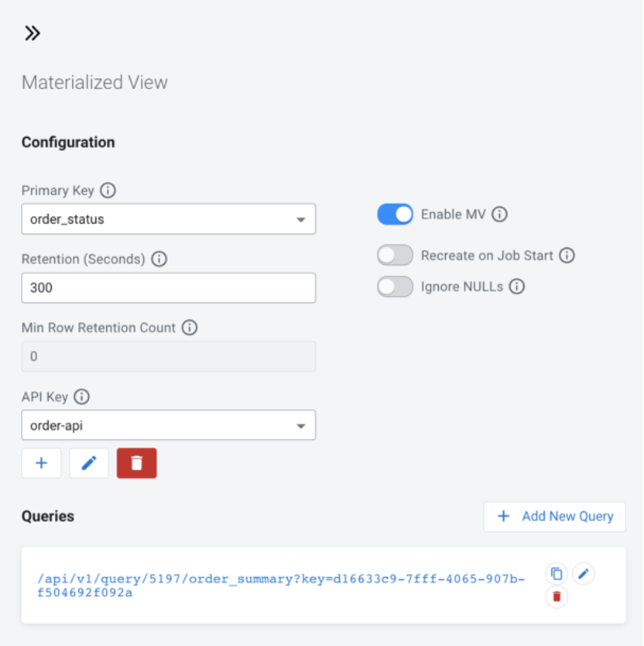644x646 pixels.
Task: Add a new API key with plus button
Action: click(41, 463)
